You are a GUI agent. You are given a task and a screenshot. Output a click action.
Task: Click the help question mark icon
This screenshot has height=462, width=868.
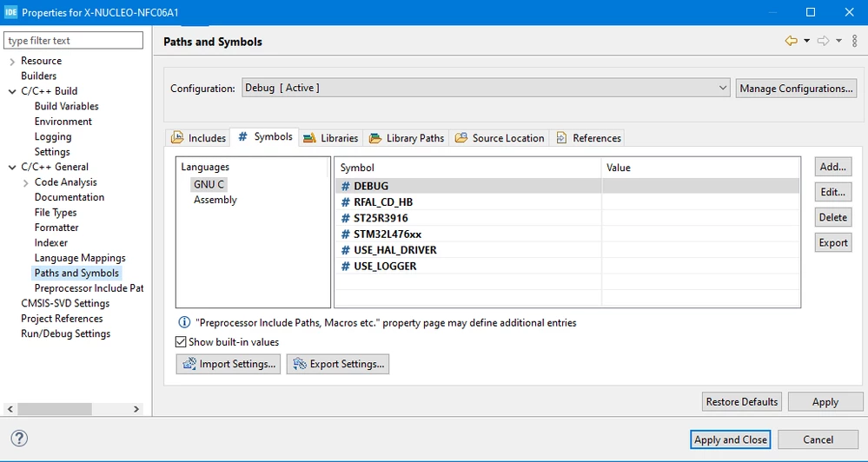click(x=19, y=439)
